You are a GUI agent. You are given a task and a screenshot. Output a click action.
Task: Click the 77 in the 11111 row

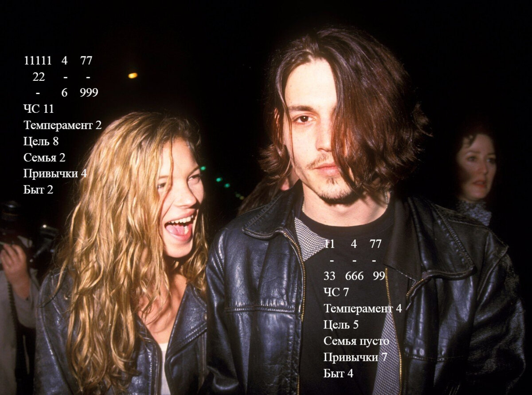click(x=86, y=61)
